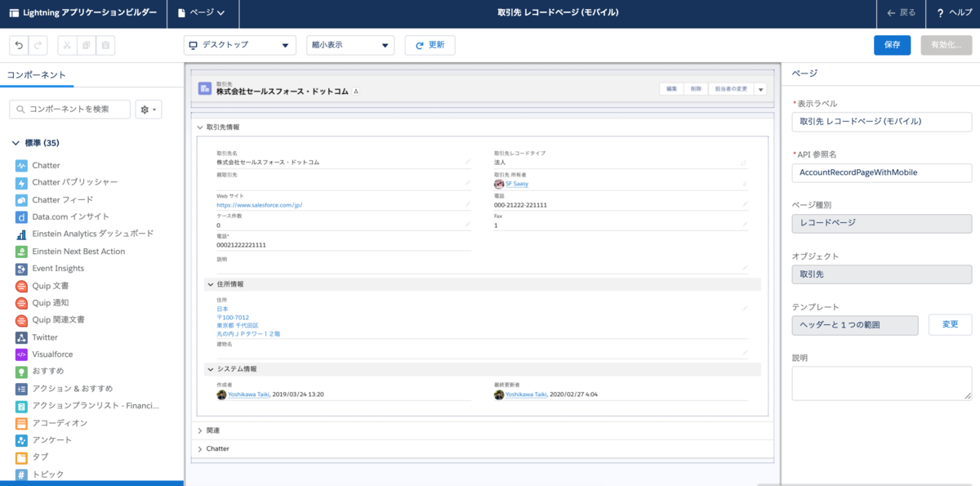The width and height of the screenshot is (980, 486).
Task: Open Yoshikawa Taiki link under 作成者
Action: click(x=249, y=394)
